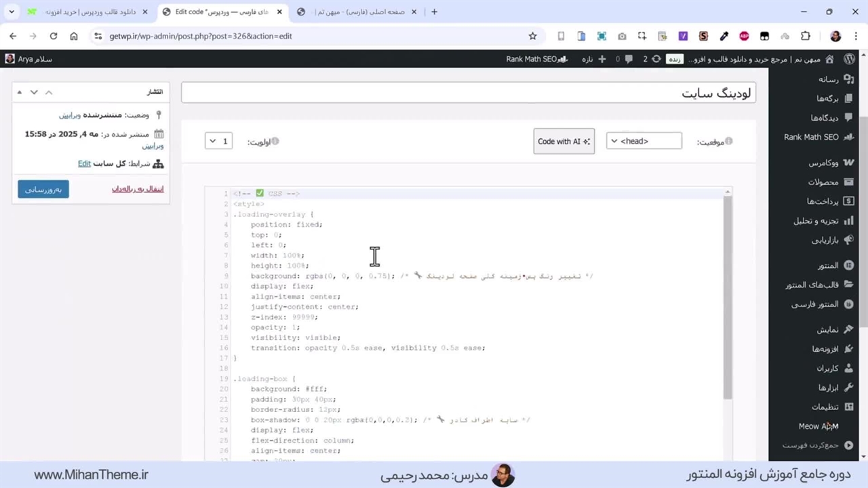Screen dimensions: 868x488
Task: Edit the status منتشرشده link
Action: click(x=69, y=115)
